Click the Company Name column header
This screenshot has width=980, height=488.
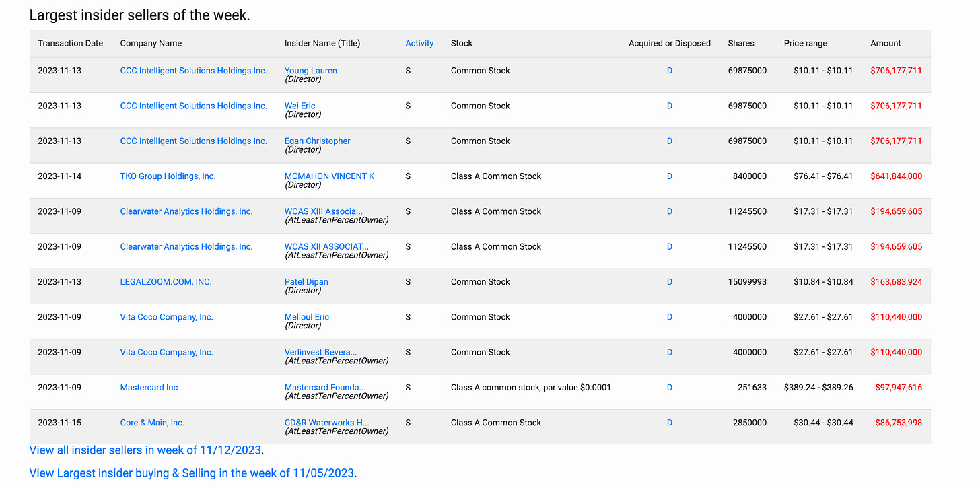coord(151,43)
